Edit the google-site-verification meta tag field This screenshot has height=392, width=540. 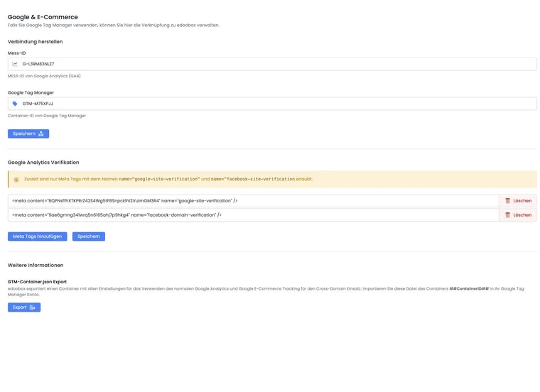click(x=253, y=201)
